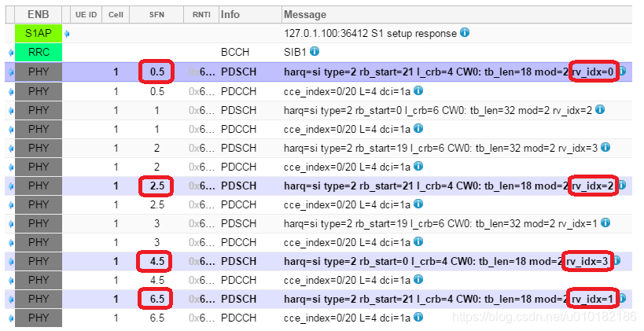
Task: Click the SFN value 2.5 on PDCCH row
Action: 157,204
